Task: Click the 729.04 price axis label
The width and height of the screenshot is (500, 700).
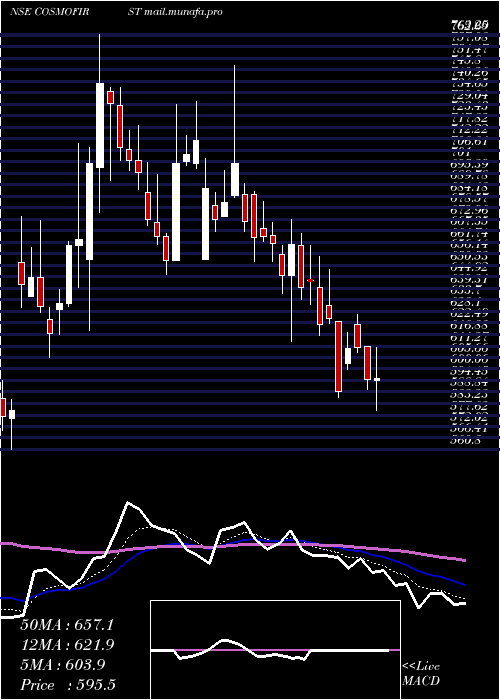Action: 470,96
